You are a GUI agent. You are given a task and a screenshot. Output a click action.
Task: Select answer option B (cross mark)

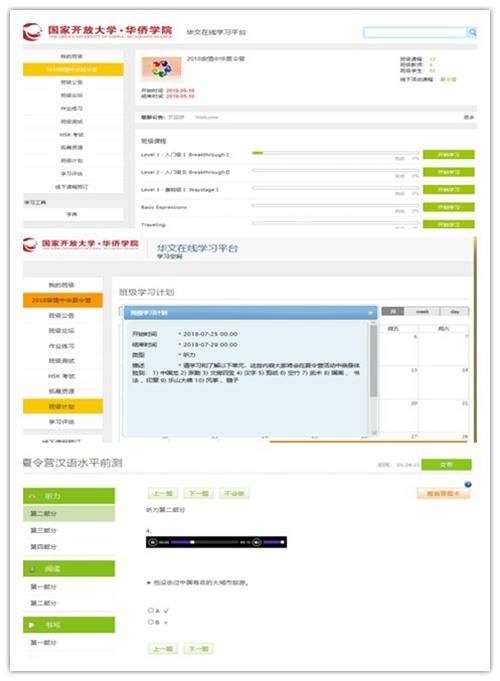click(x=151, y=622)
